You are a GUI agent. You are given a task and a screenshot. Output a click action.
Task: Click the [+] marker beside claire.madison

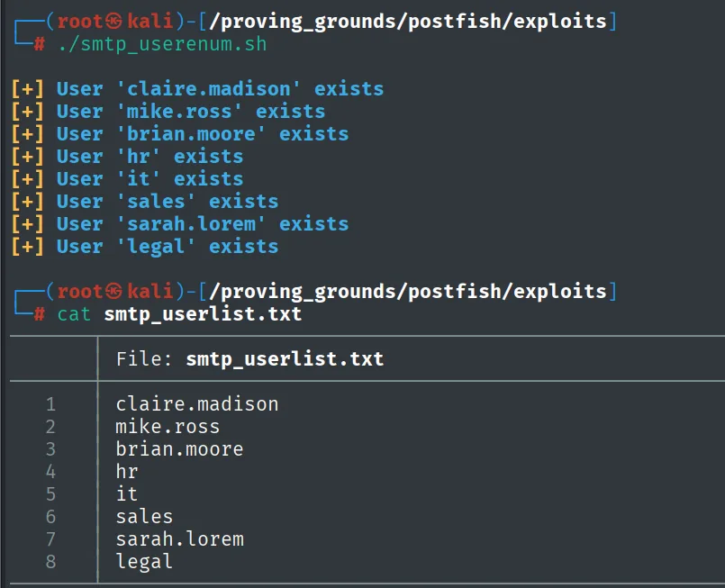click(28, 89)
